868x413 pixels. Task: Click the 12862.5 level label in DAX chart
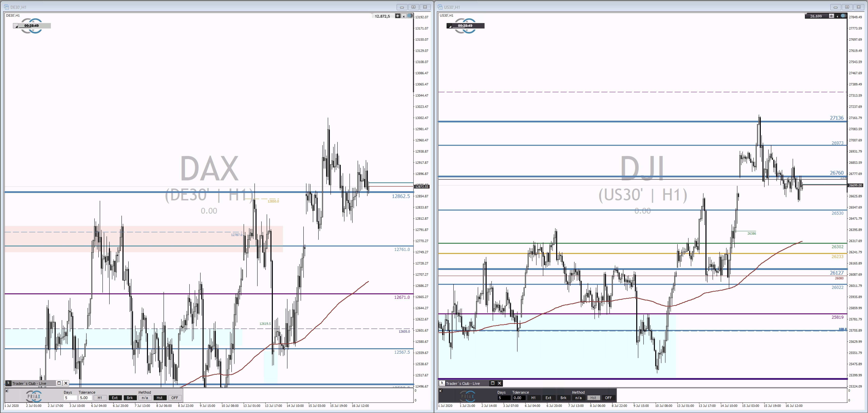pyautogui.click(x=401, y=196)
